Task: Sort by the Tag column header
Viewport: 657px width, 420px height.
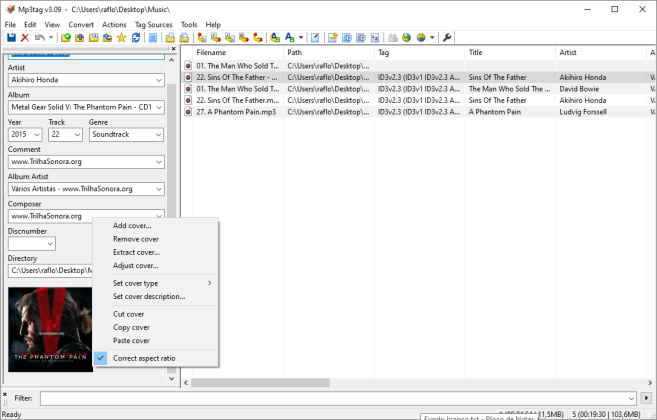Action: [x=419, y=52]
